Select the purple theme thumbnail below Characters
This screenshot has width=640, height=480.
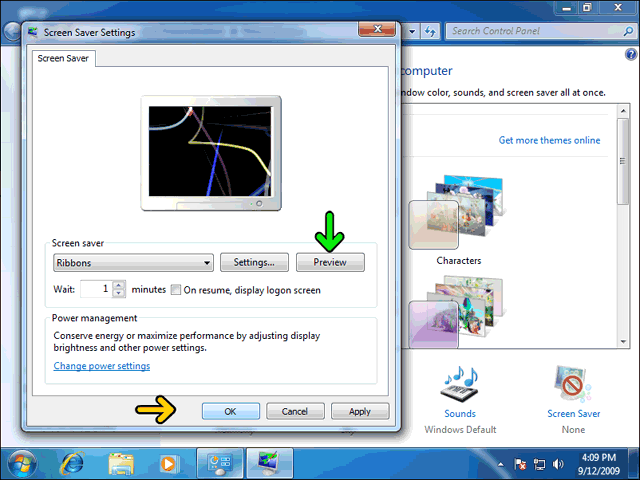click(x=458, y=312)
